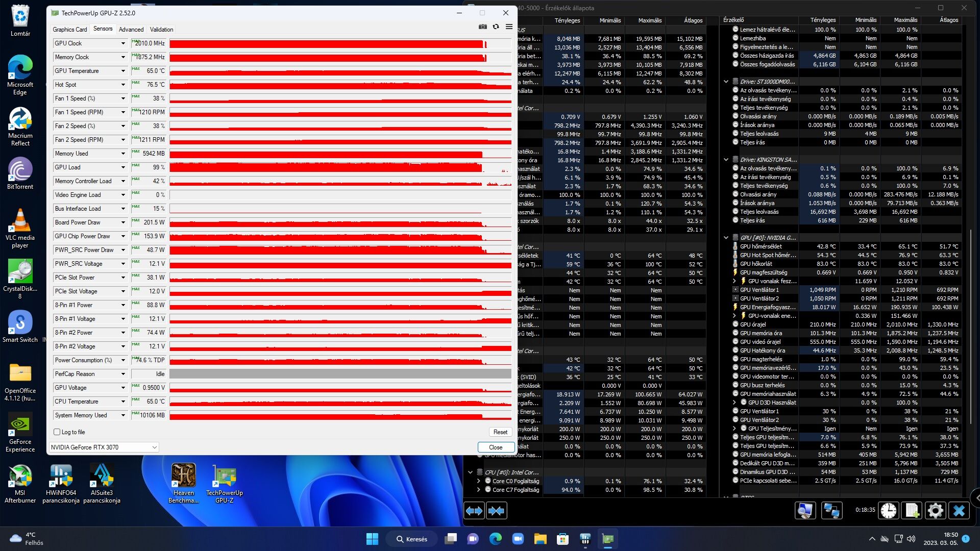Enable the Log to file checkbox
This screenshot has height=551, width=980.
coord(57,432)
